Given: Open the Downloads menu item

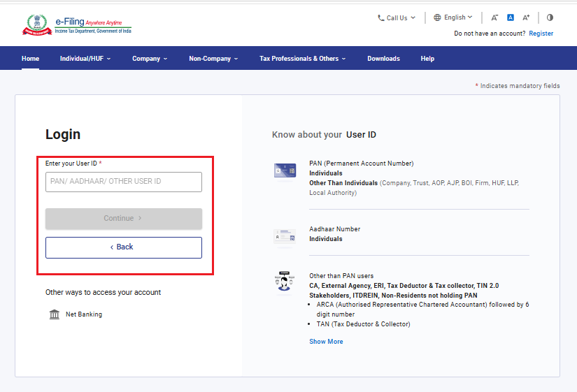Looking at the screenshot, I should [x=383, y=59].
